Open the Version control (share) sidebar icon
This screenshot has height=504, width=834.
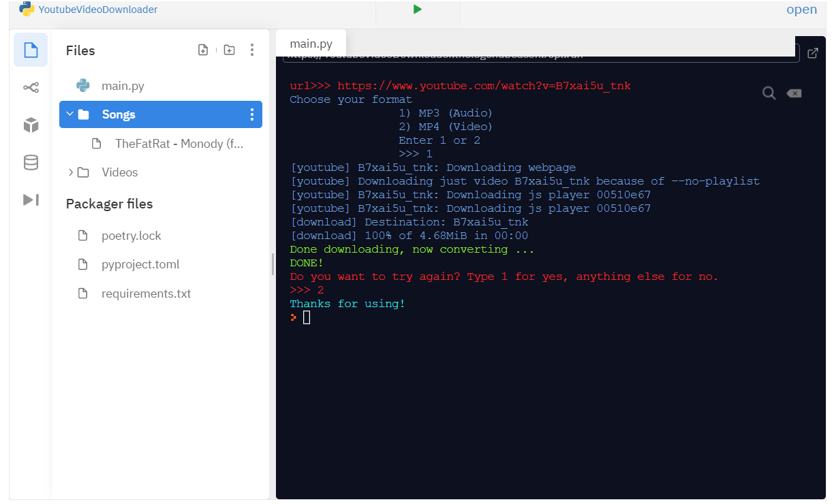click(31, 87)
